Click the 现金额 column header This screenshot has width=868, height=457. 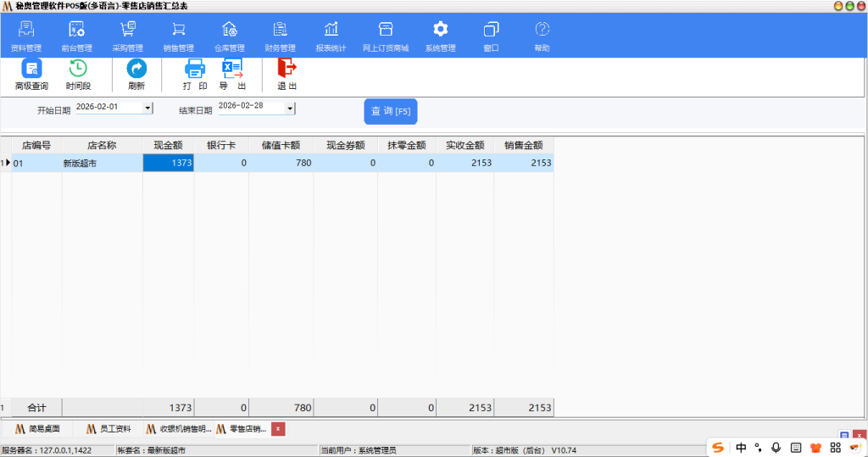click(x=168, y=145)
